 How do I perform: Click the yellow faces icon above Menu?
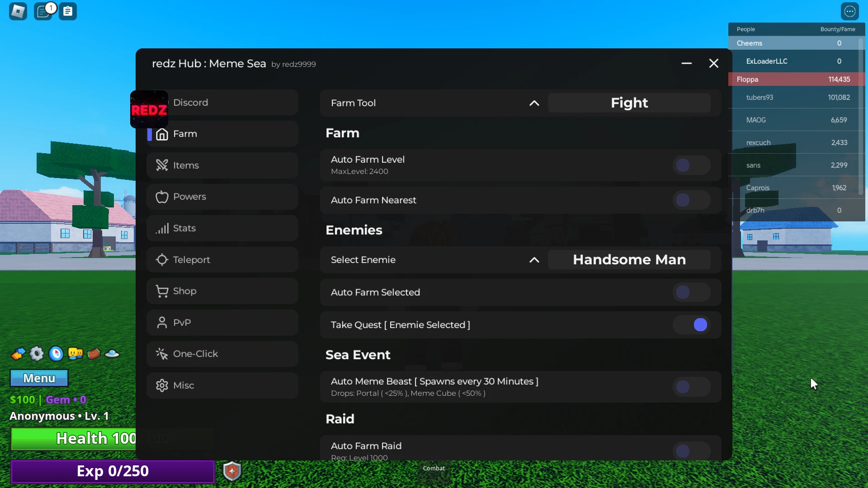[75, 353]
